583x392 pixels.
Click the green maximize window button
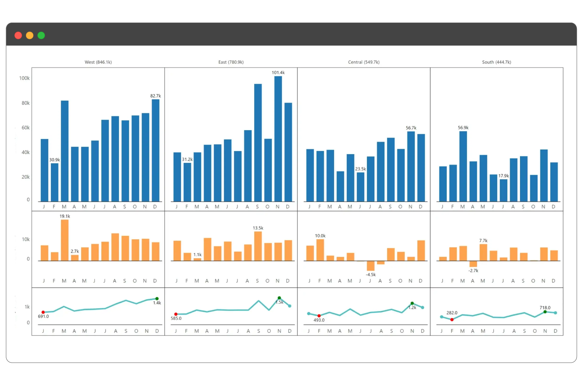(x=41, y=35)
